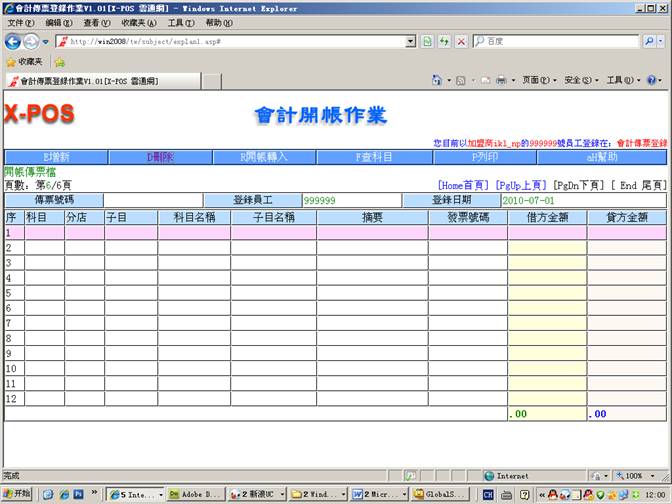This screenshot has width=672, height=504.
Task: Click the Print icon in command bar
Action: pos(501,80)
